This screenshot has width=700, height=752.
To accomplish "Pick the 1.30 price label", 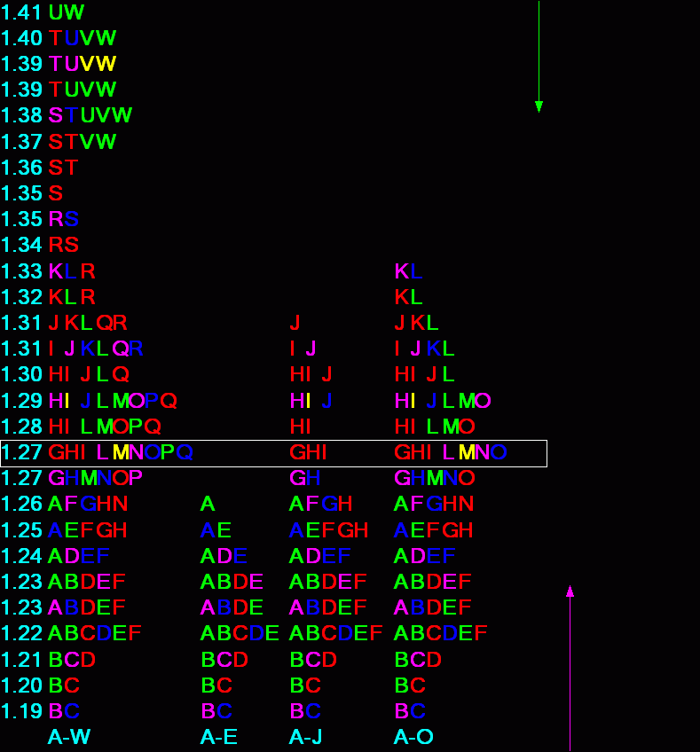I will point(21,374).
